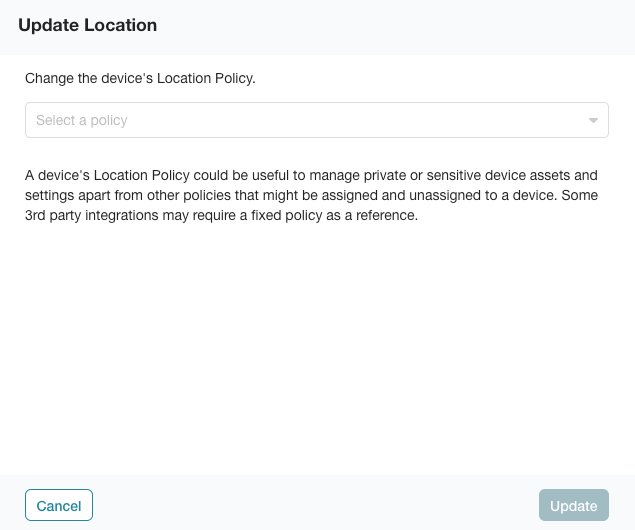Viewport: 635px width, 530px height.
Task: Expand the policy list with the caret
Action: click(593, 120)
